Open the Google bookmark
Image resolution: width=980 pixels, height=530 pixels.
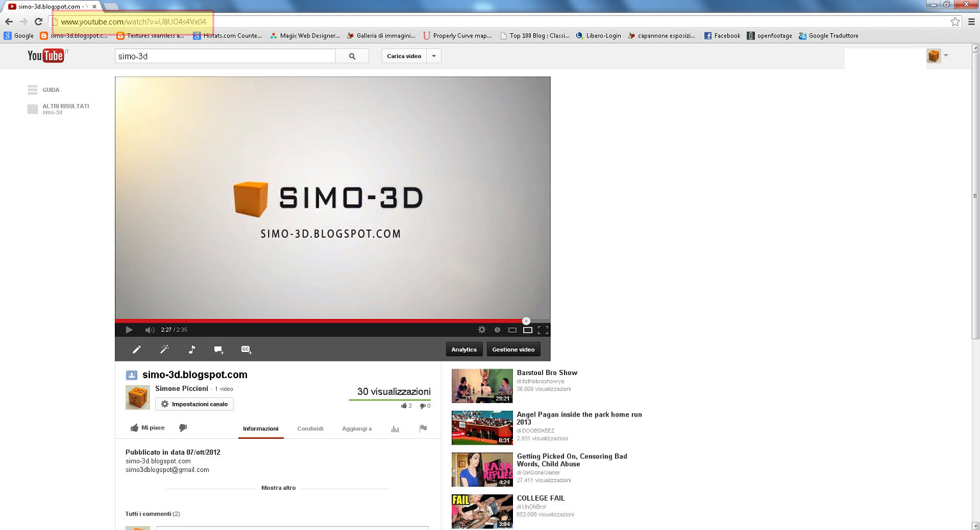(x=19, y=36)
